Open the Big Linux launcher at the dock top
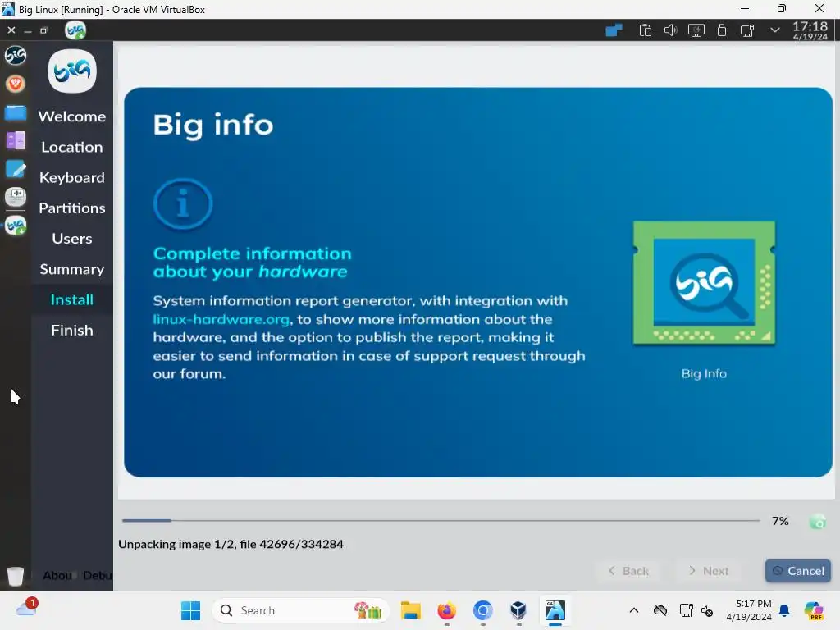The width and height of the screenshot is (840, 630). pos(16,55)
